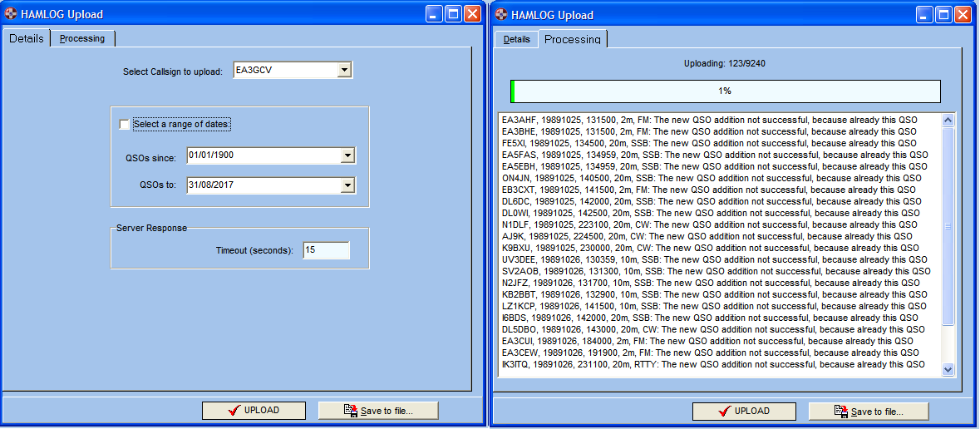
Task: Enable the 'Select a range of dates' checkbox
Action: tap(125, 125)
